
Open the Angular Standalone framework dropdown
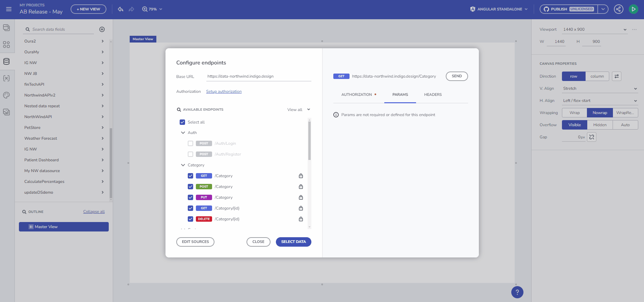499,9
